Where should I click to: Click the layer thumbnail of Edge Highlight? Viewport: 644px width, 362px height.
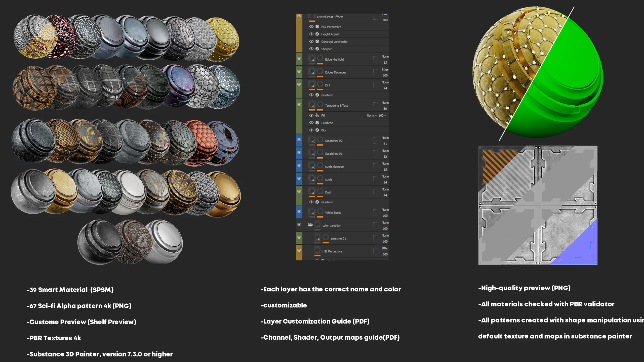coord(312,59)
